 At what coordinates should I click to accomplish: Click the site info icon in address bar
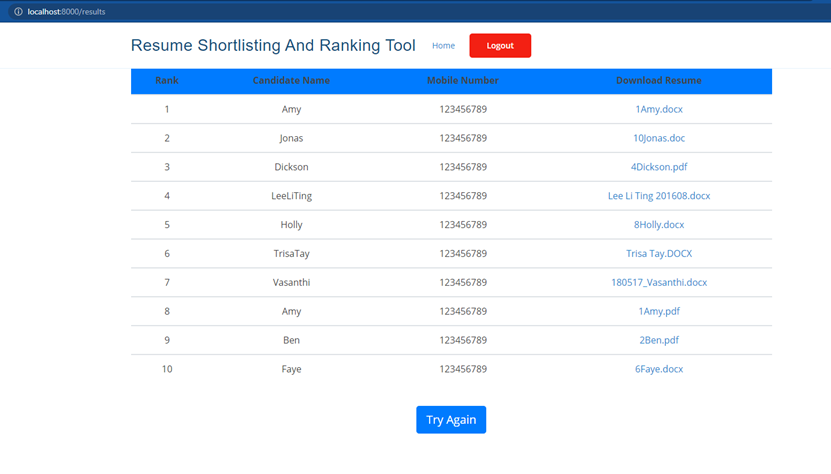pyautogui.click(x=18, y=11)
